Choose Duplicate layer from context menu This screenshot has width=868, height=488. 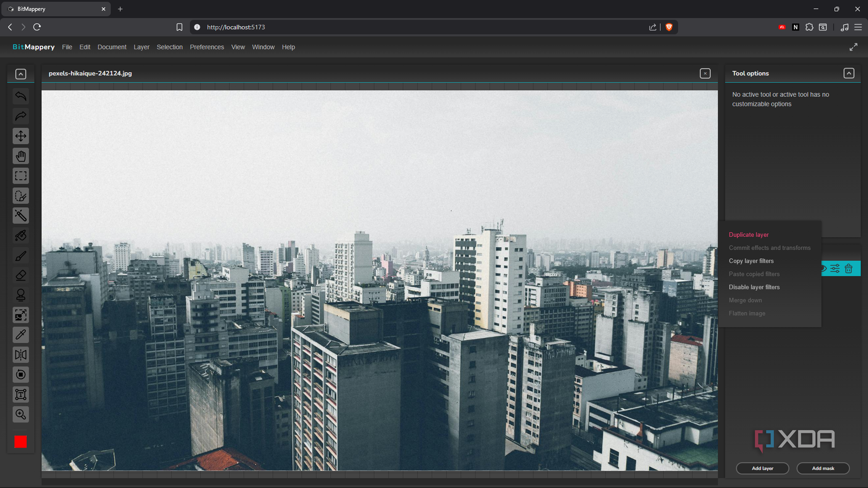[x=749, y=235]
